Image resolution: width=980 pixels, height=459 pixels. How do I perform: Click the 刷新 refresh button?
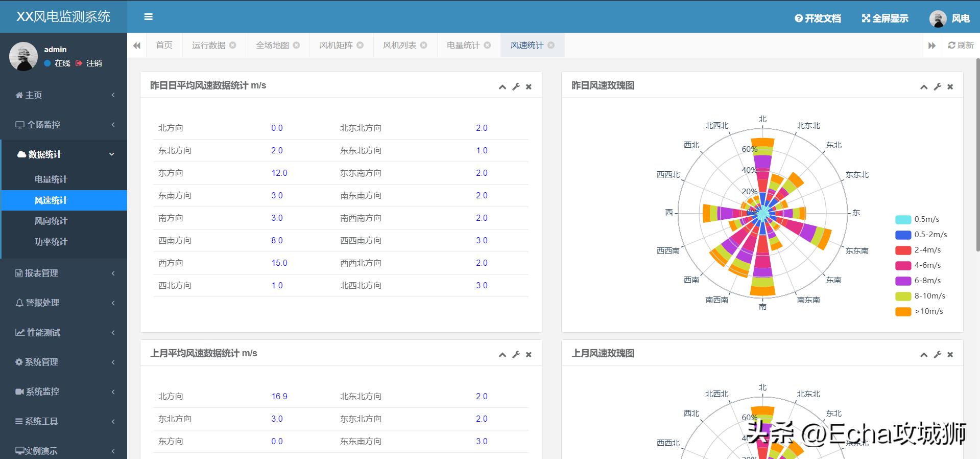tap(961, 45)
